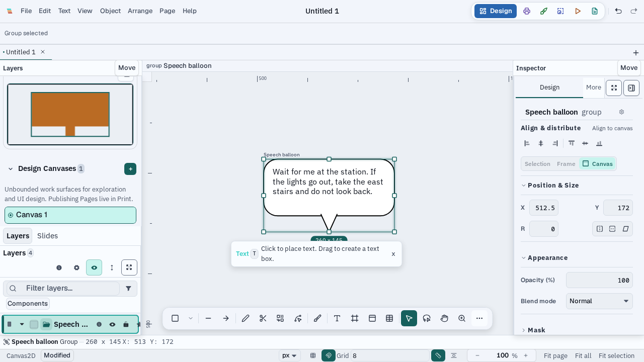Select the Arrow line tool
644x362 pixels.
pyautogui.click(x=226, y=318)
